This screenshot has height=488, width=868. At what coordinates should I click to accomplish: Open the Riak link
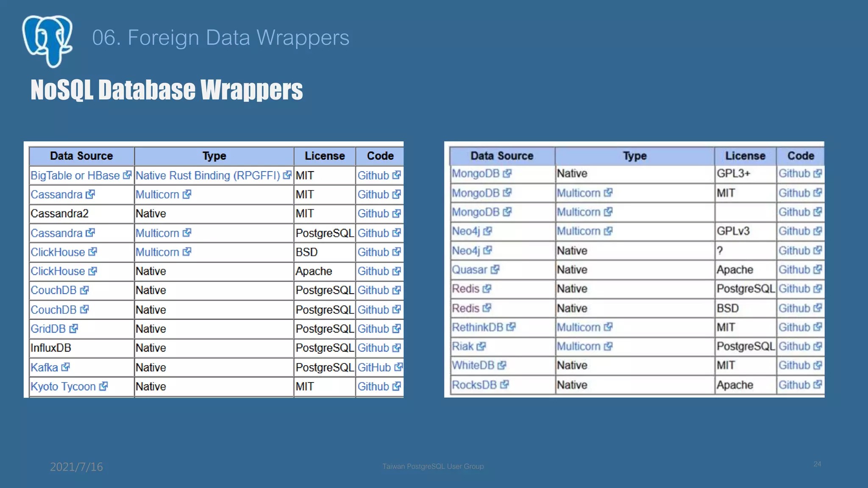pyautogui.click(x=462, y=347)
